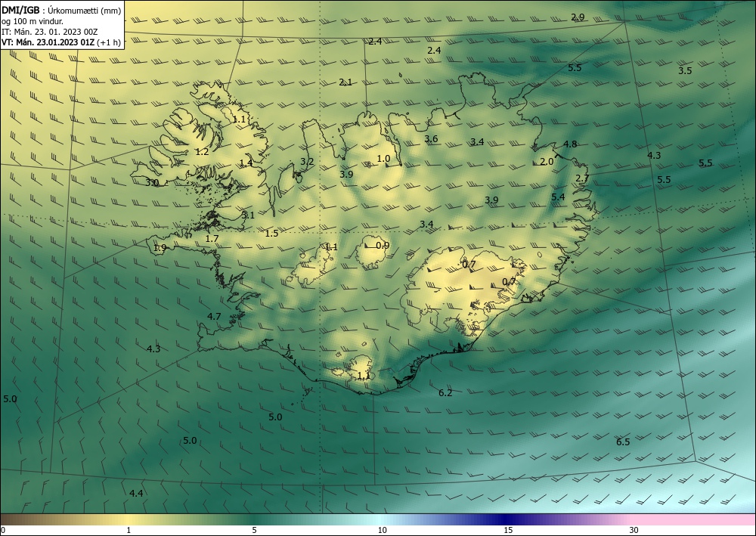Select the 'Úrkomumætti (mm)' label

coord(85,11)
